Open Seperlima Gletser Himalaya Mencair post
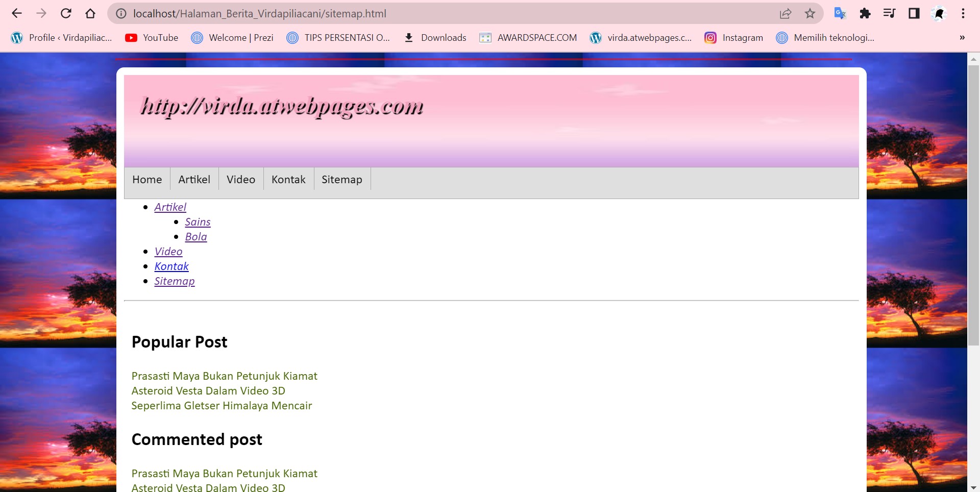 click(x=222, y=406)
